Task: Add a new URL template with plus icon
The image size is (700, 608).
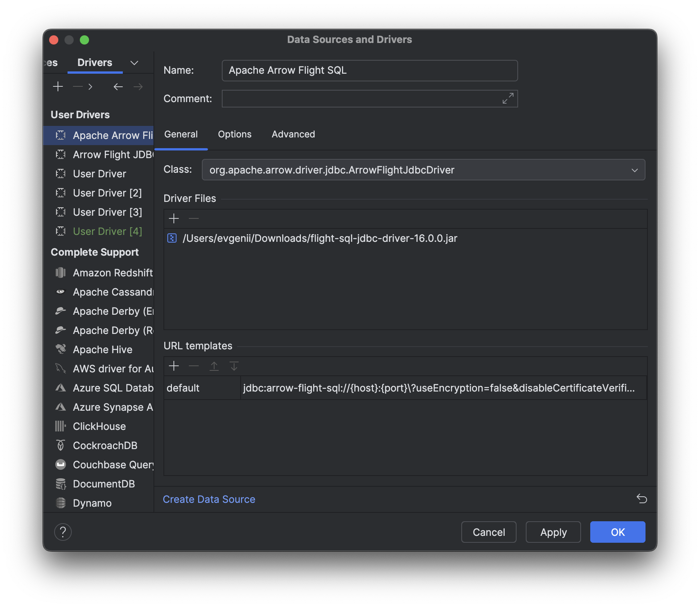Action: (x=174, y=366)
